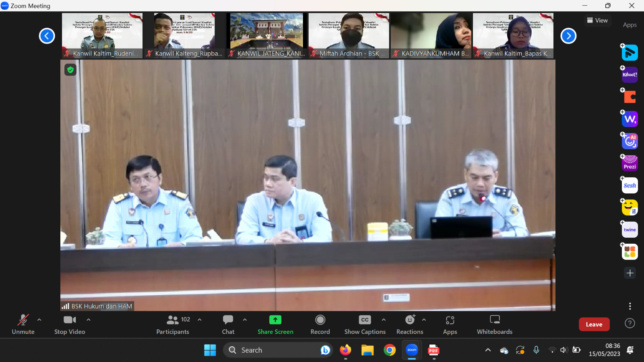Open Google Chrome from the taskbar
Screen dimensions: 644x362
[x=390, y=350]
